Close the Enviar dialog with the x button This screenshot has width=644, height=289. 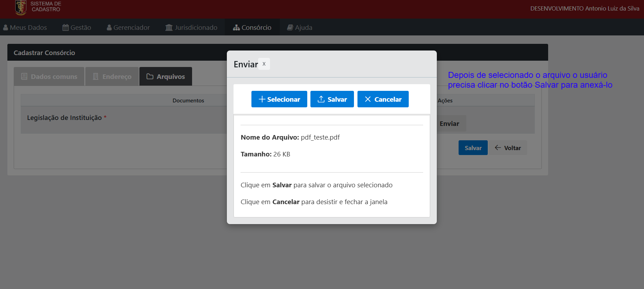point(264,64)
